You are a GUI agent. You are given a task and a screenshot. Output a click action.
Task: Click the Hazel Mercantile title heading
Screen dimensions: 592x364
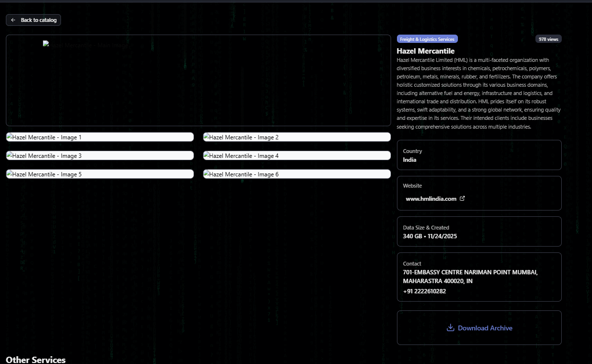(425, 51)
